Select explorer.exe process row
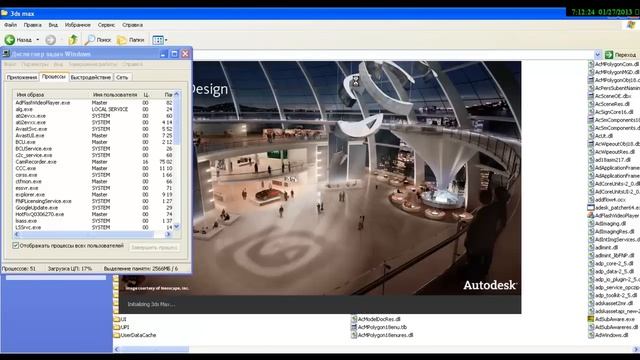 tap(93, 194)
